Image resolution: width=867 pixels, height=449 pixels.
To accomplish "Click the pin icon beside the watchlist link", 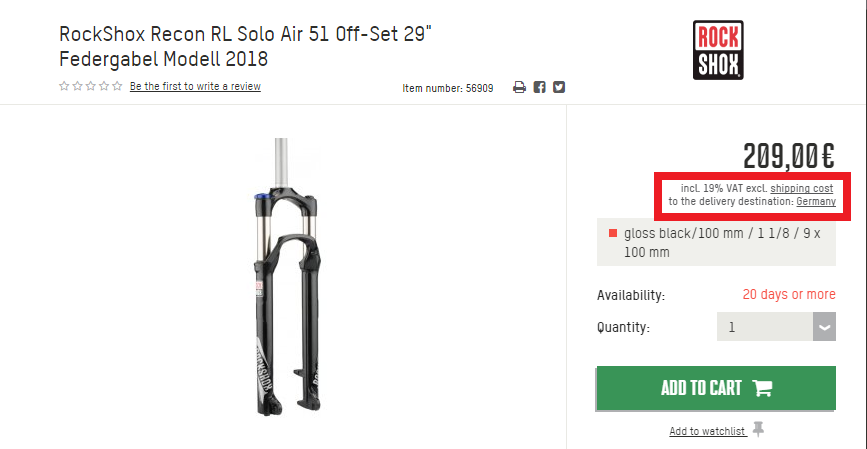I will pyautogui.click(x=759, y=429).
